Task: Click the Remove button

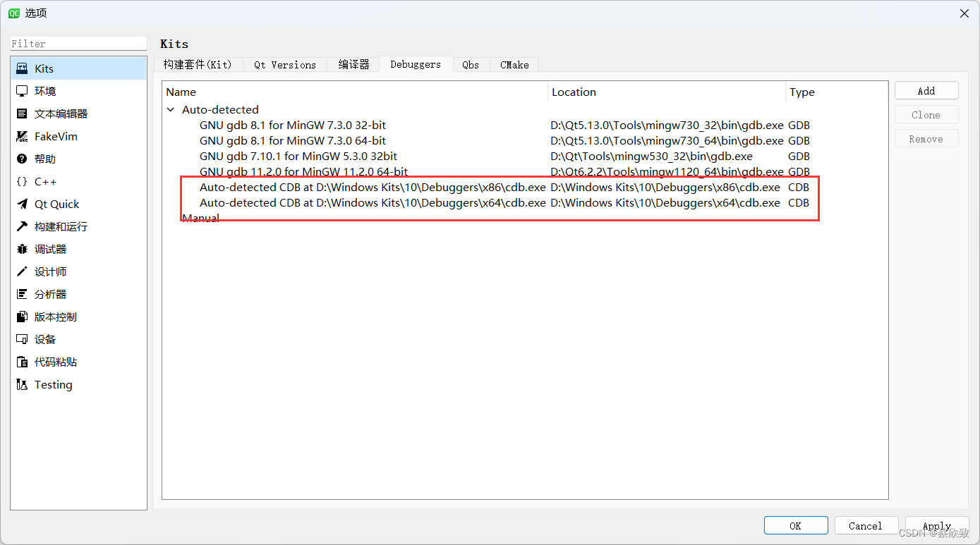Action: [x=926, y=139]
